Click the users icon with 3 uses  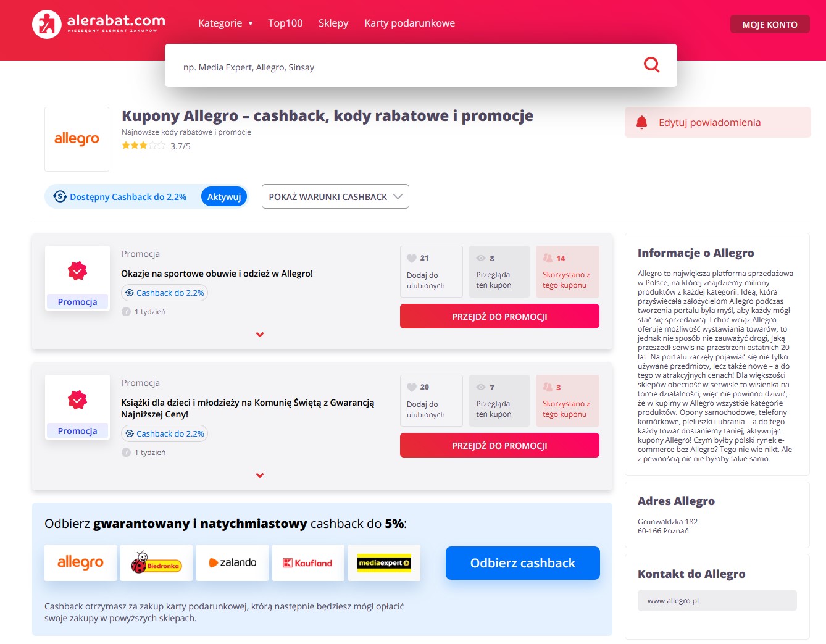point(548,387)
